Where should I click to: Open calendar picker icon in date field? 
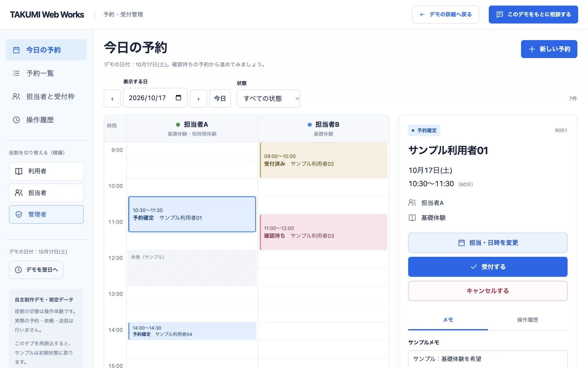click(x=178, y=98)
